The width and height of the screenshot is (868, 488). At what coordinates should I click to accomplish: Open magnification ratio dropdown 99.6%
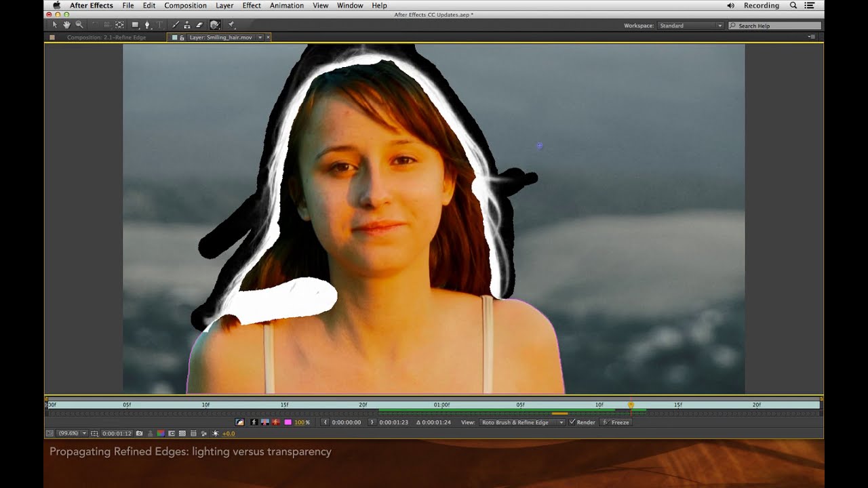click(x=71, y=433)
